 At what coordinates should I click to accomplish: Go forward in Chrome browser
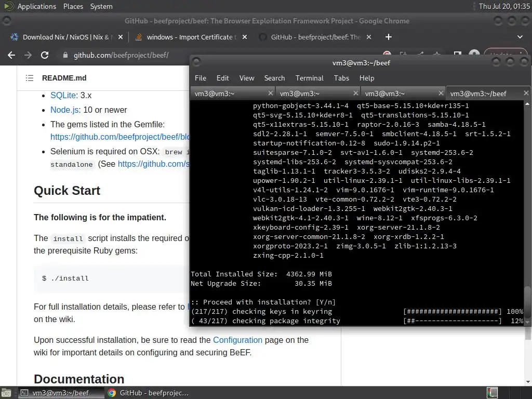[28, 55]
